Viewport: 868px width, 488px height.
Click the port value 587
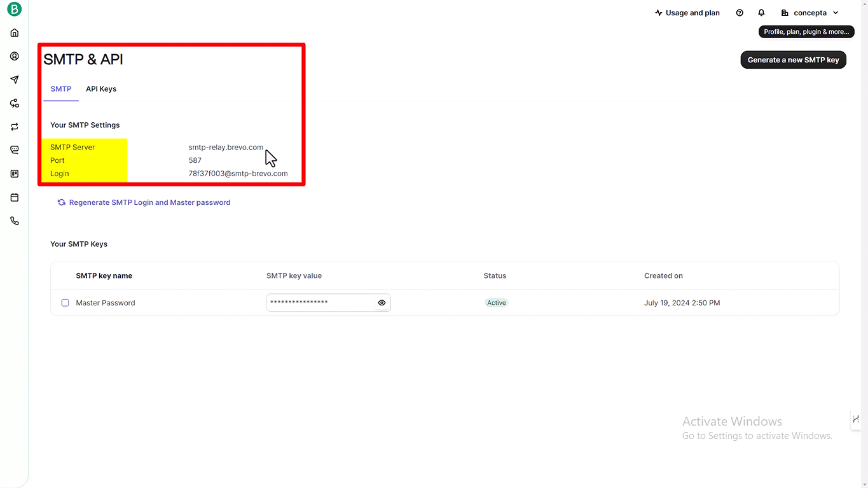[195, 160]
